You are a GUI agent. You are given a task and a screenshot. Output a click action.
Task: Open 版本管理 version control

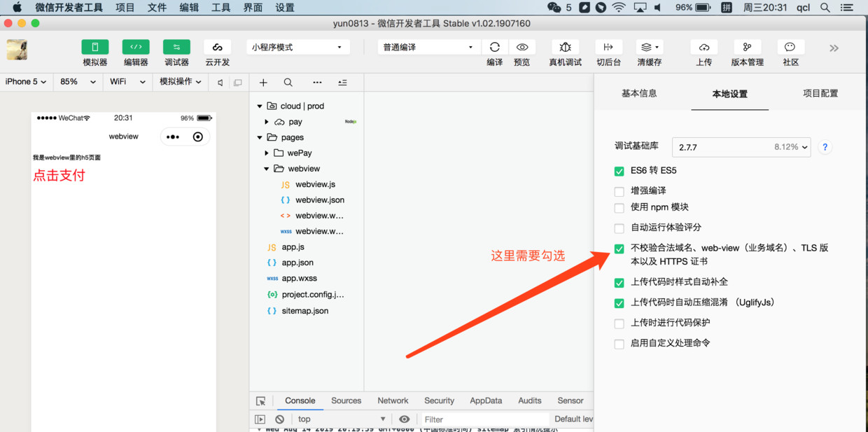[748, 47]
